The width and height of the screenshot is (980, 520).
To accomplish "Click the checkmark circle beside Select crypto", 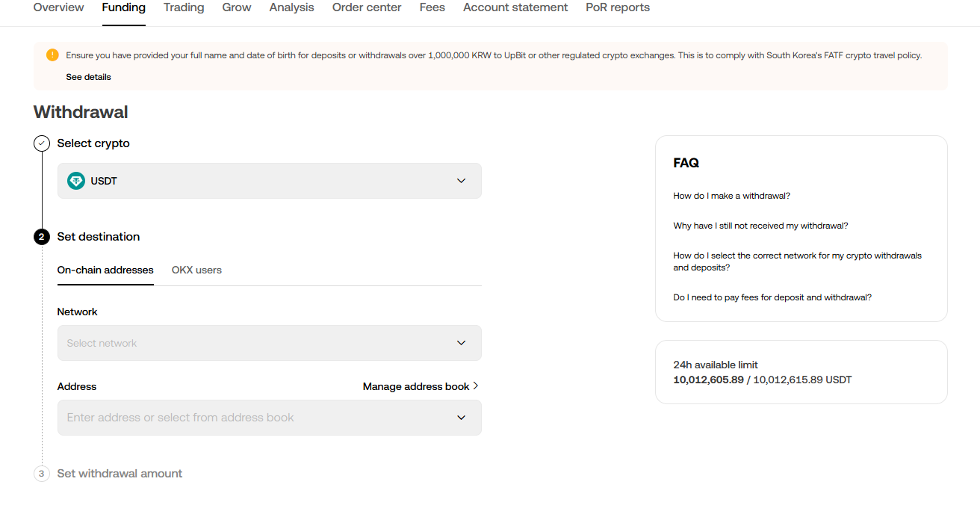I will click(x=42, y=143).
